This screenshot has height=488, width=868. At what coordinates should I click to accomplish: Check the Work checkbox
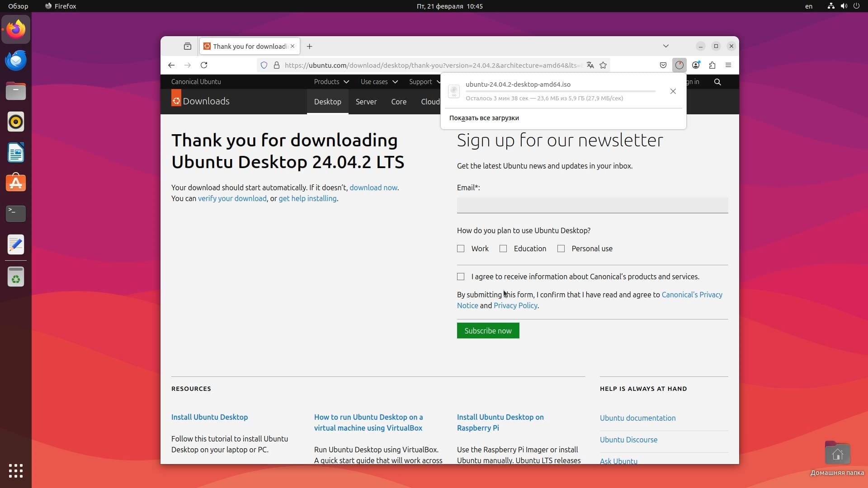click(461, 249)
